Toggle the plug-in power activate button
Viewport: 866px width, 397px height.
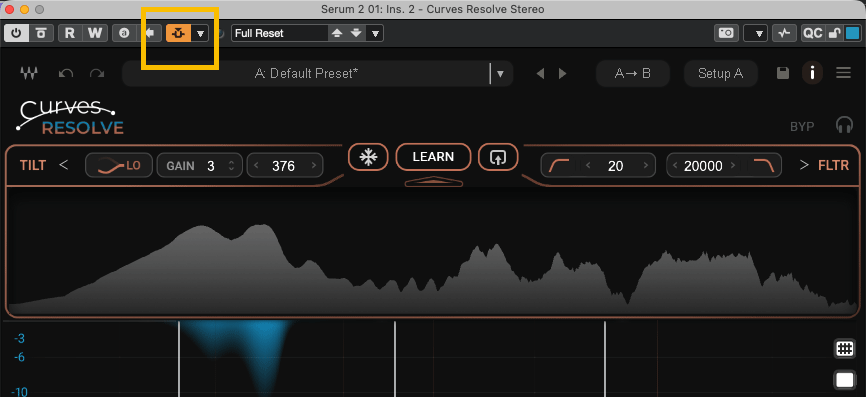pos(16,33)
